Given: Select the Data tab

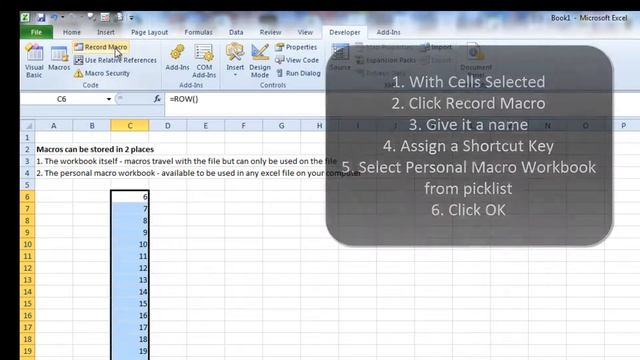Looking at the screenshot, I should [236, 32].
